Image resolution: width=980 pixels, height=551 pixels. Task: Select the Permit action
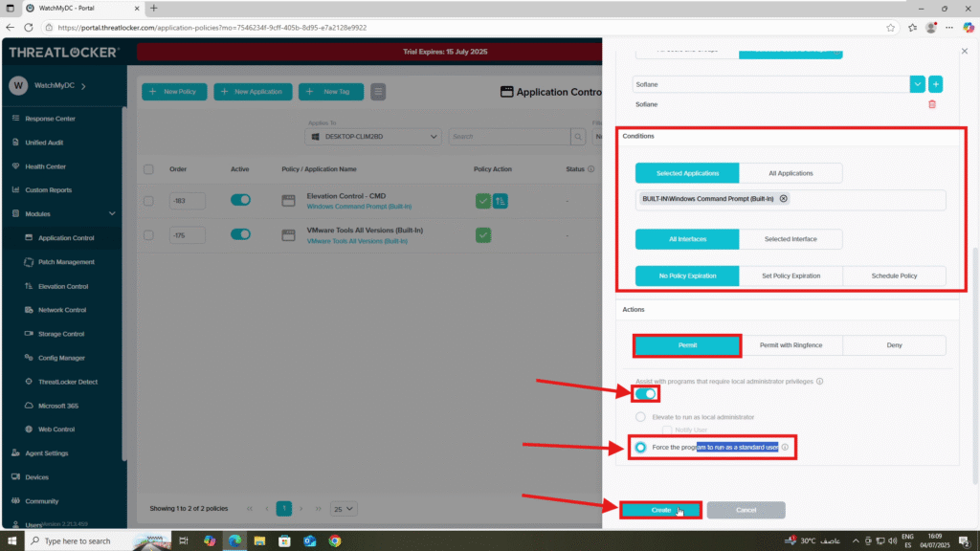tap(687, 345)
